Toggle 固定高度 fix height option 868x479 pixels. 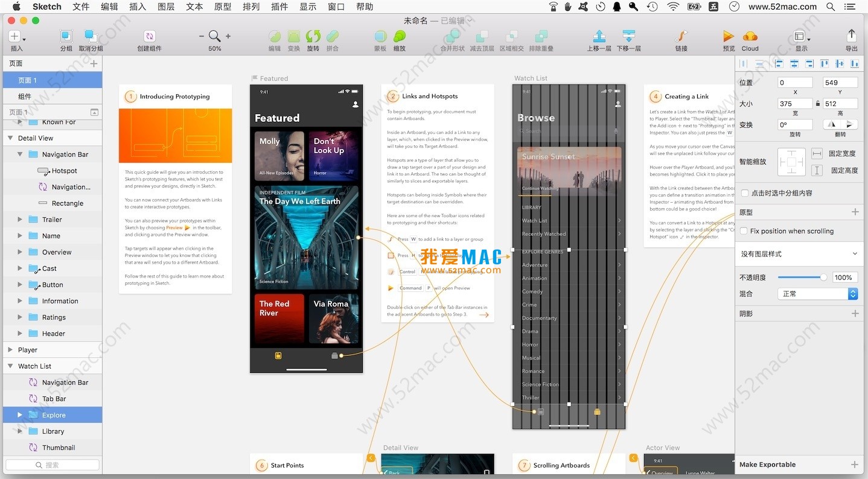click(817, 171)
